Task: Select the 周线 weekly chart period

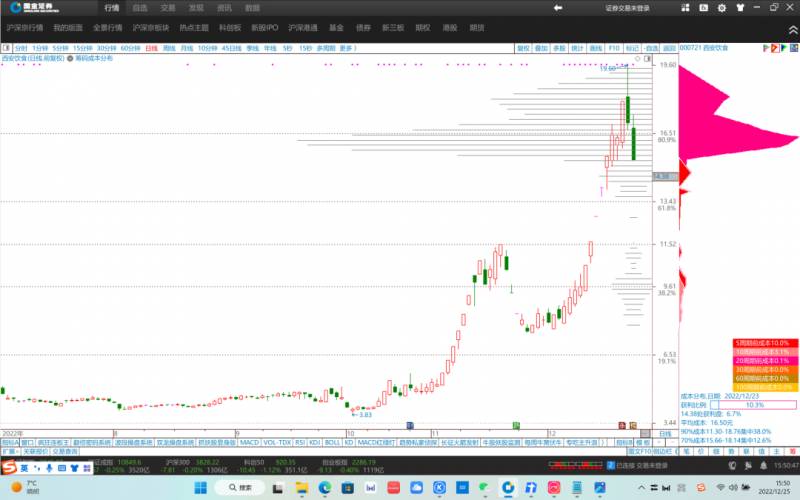Action: 169,48
